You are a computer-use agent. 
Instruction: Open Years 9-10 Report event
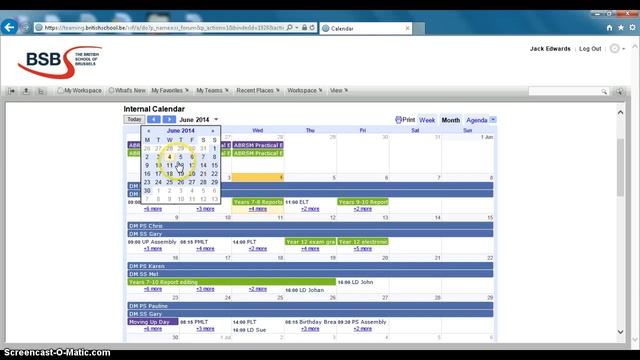click(x=362, y=202)
